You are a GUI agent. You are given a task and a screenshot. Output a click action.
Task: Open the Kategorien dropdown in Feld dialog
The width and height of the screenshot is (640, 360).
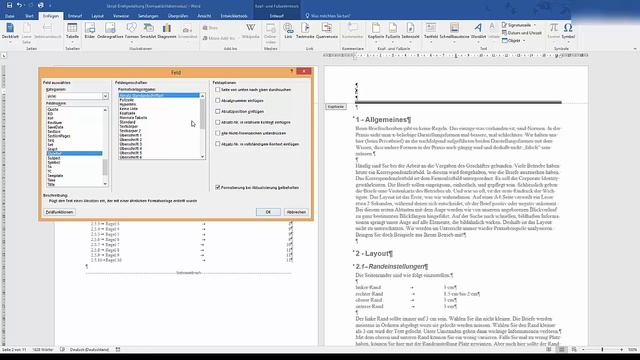[x=105, y=96]
